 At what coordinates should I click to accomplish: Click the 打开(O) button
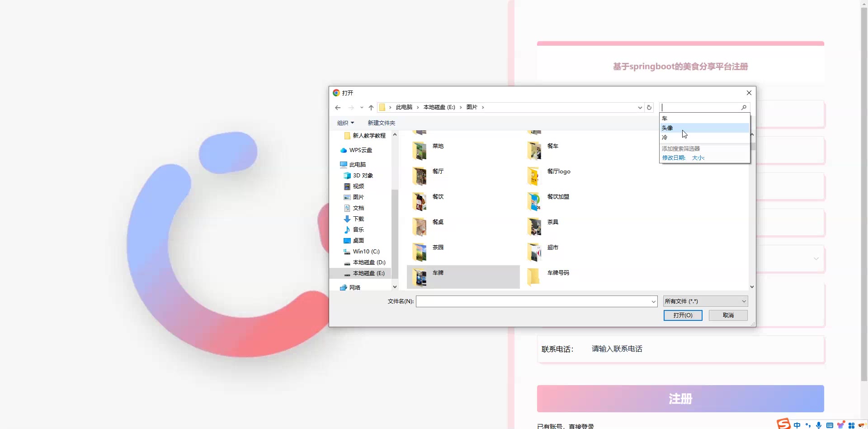tap(683, 315)
